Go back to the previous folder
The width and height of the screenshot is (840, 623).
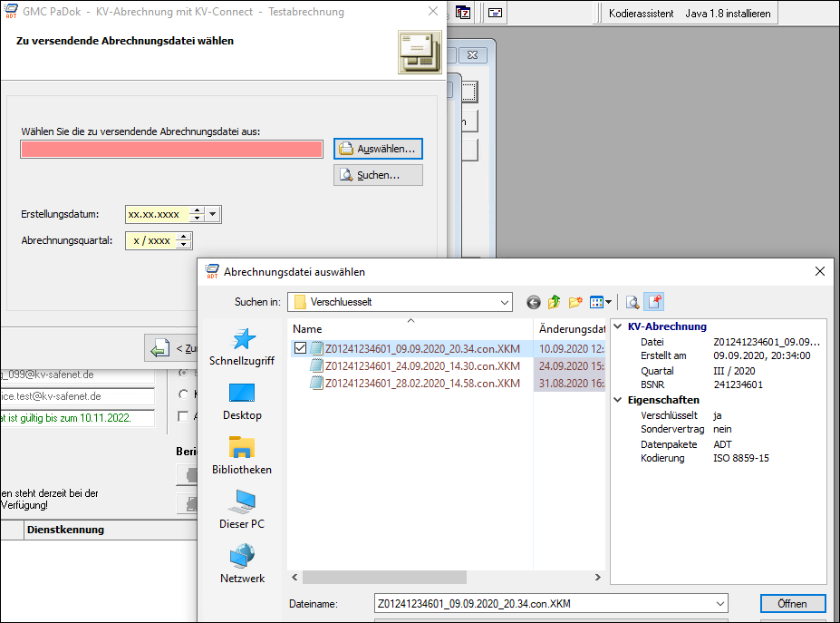tap(533, 302)
